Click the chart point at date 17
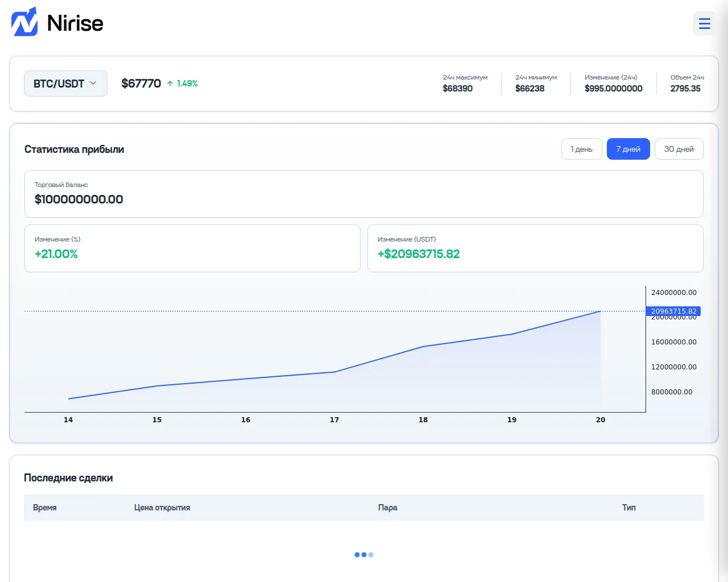Screen dimensions: 728x582 click(x=334, y=372)
